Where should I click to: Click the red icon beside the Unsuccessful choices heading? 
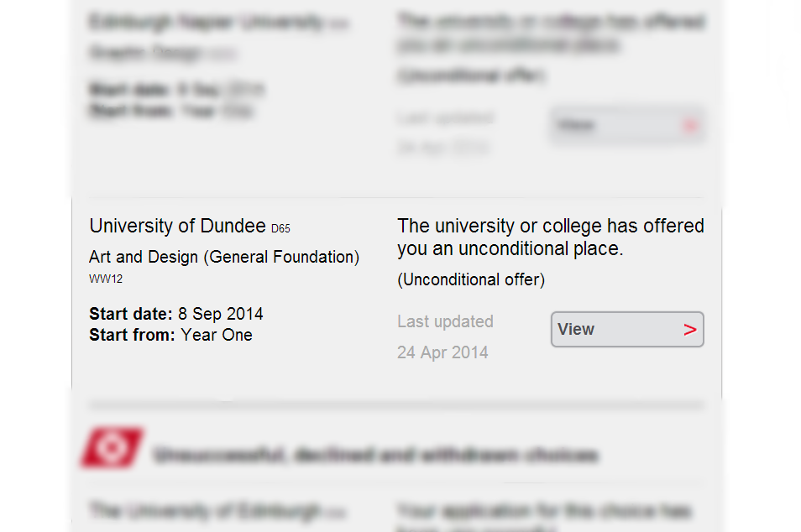112,448
